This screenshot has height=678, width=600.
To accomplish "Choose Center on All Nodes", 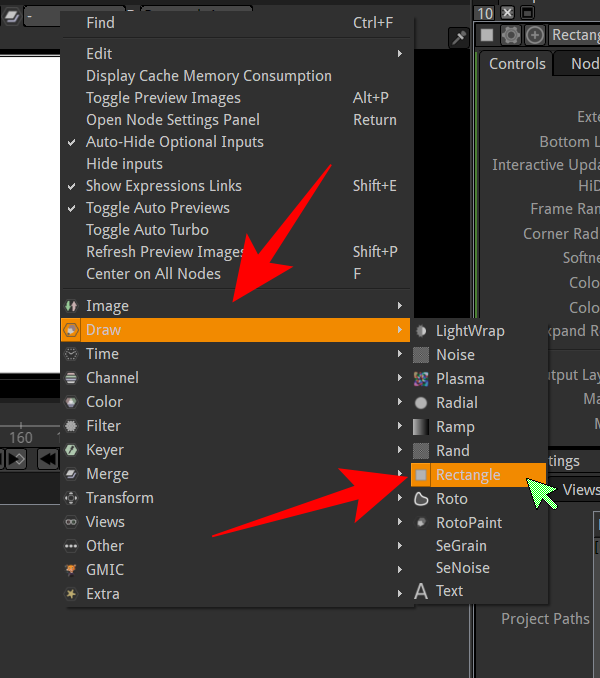I will [153, 274].
